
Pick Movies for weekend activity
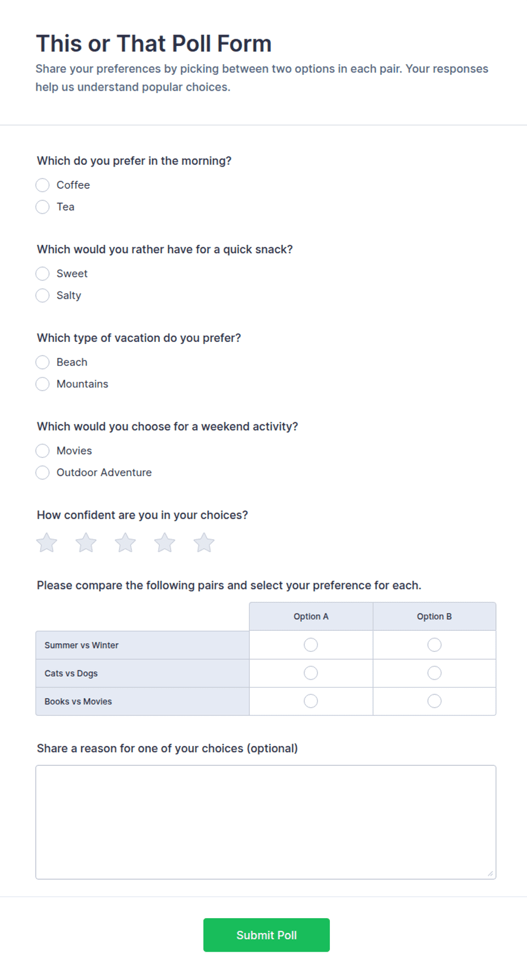tap(42, 451)
